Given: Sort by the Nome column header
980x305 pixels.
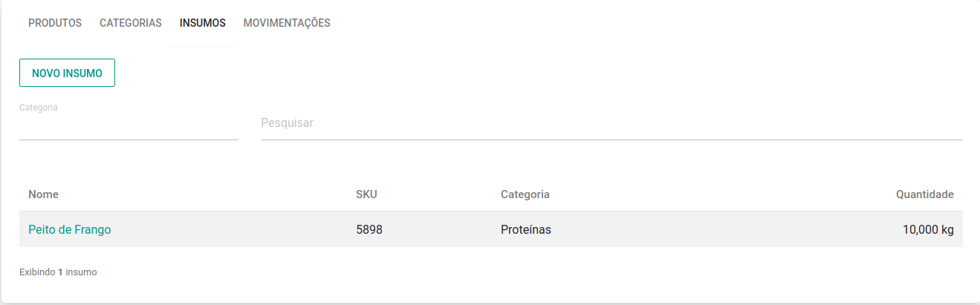Looking at the screenshot, I should pyautogui.click(x=44, y=194).
